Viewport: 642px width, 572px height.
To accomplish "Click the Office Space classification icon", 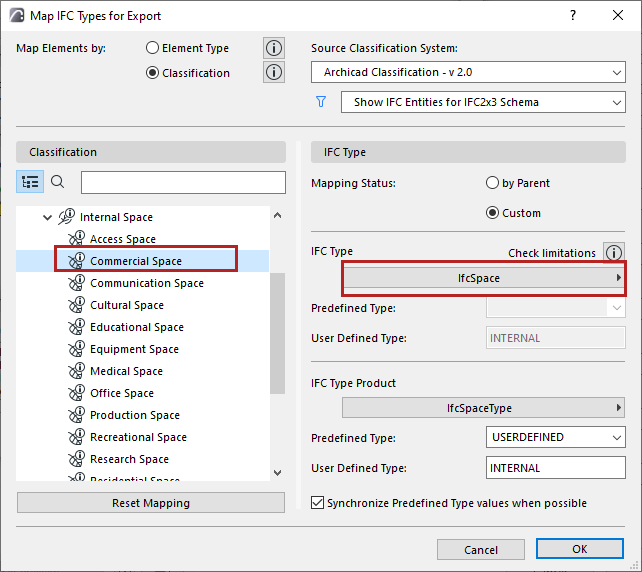I will click(76, 393).
